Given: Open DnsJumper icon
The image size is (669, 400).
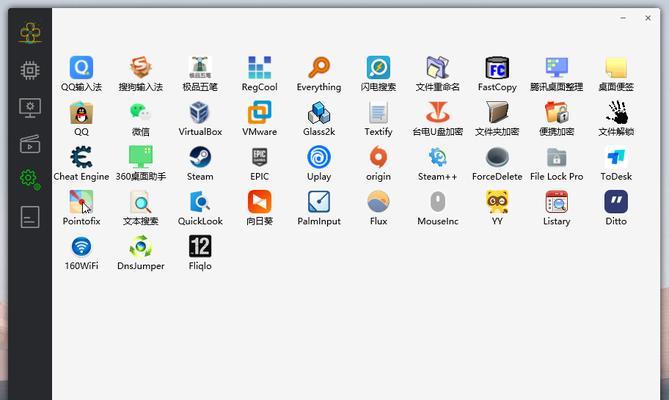Looking at the screenshot, I should tap(141, 246).
